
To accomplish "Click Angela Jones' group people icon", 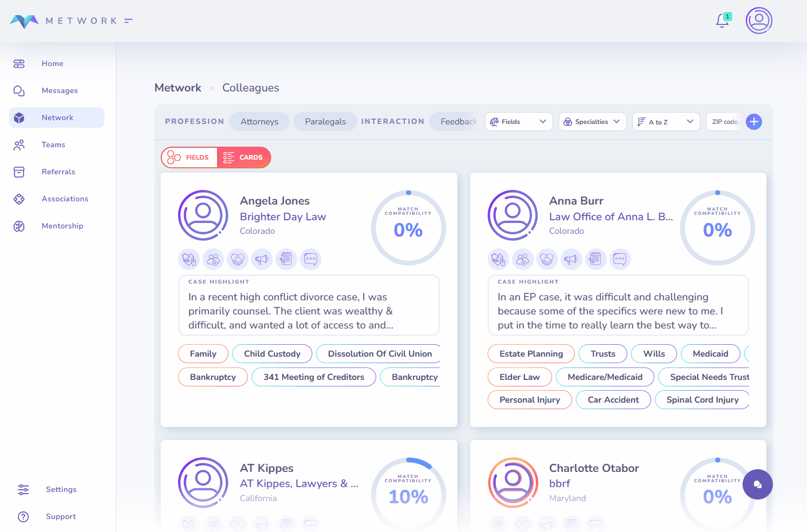I will 213,259.
